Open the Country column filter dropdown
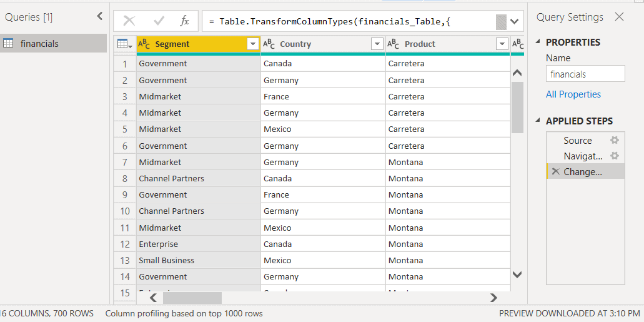Viewport: 644px width, 322px height. click(377, 44)
